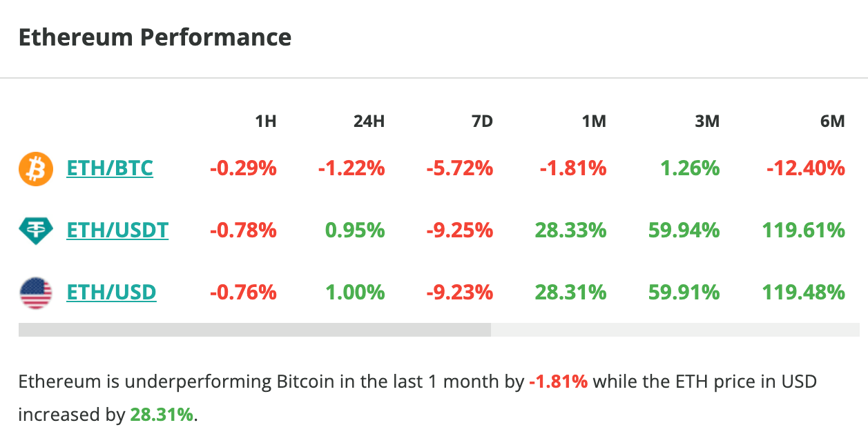Image resolution: width=868 pixels, height=445 pixels.
Task: Click the horizontal scrollbar thumb
Action: pyautogui.click(x=254, y=330)
